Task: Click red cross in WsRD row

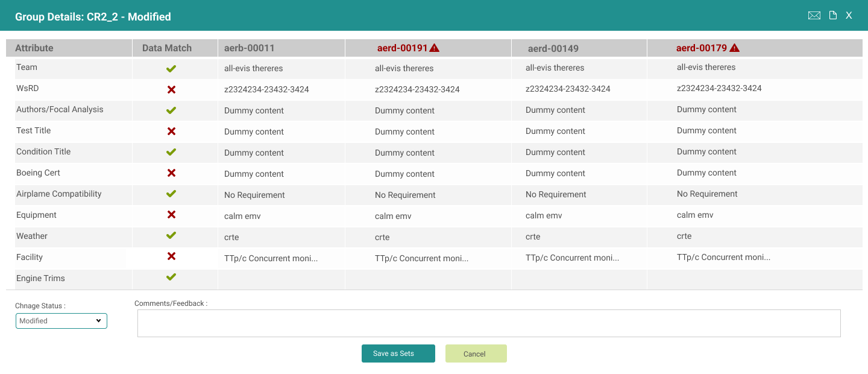Action: point(171,89)
